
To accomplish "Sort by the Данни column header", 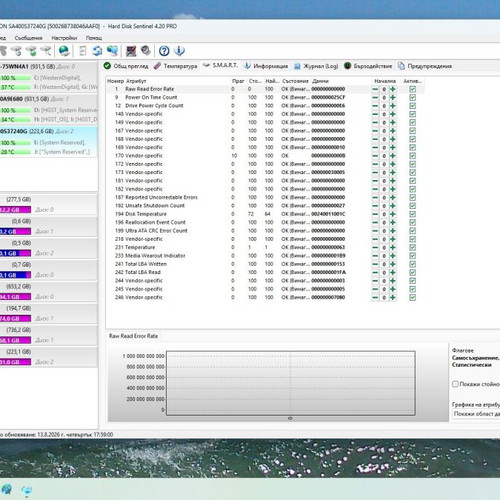I will [x=320, y=81].
